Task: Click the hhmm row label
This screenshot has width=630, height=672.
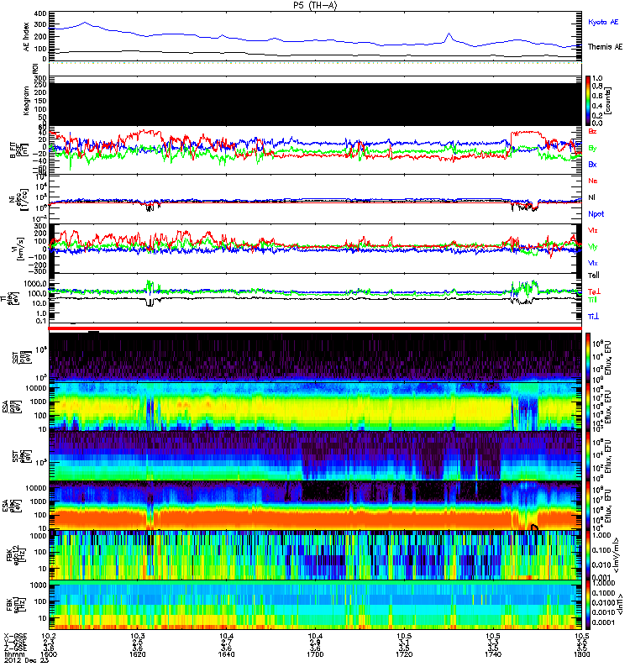Action: [x=13, y=654]
